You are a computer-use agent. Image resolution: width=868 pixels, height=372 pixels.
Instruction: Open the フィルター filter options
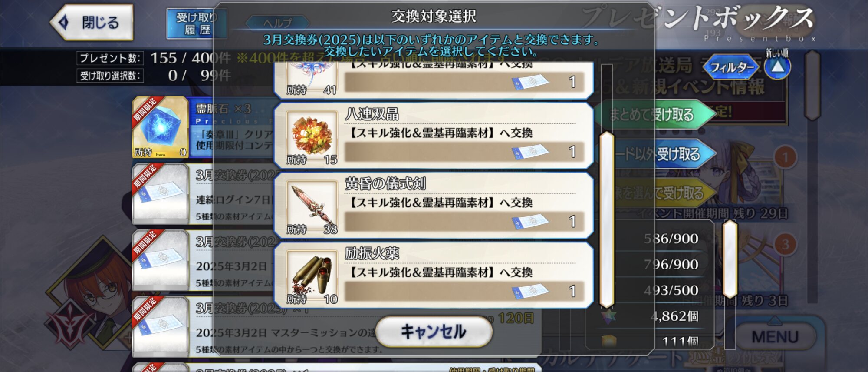[x=732, y=67]
